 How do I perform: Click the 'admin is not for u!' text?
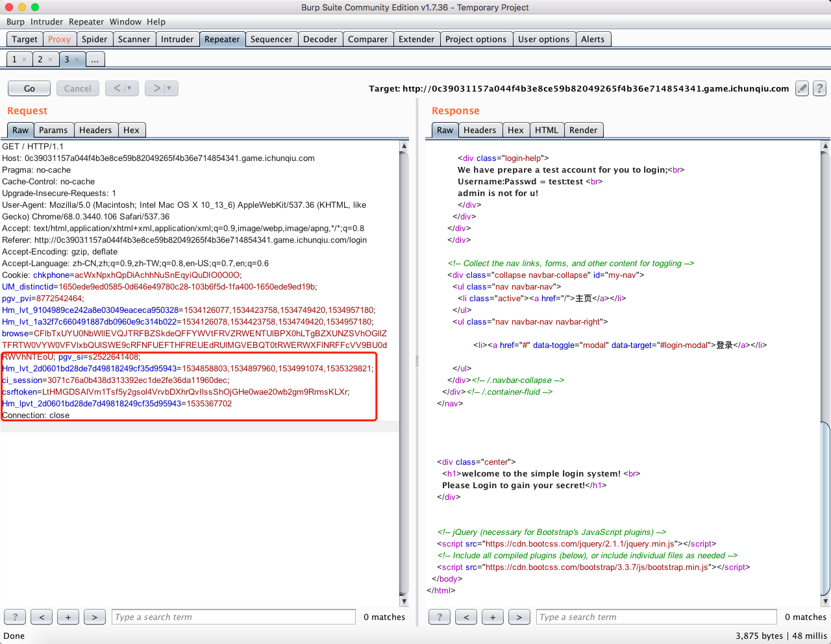pyautogui.click(x=498, y=193)
